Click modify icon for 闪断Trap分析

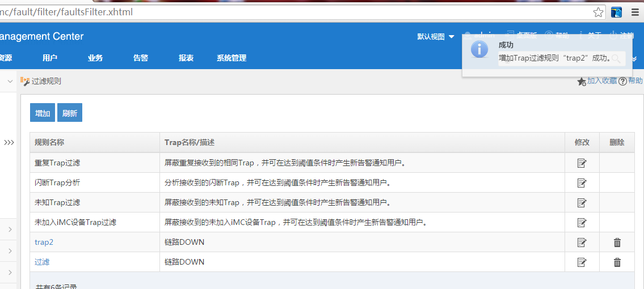[582, 183]
